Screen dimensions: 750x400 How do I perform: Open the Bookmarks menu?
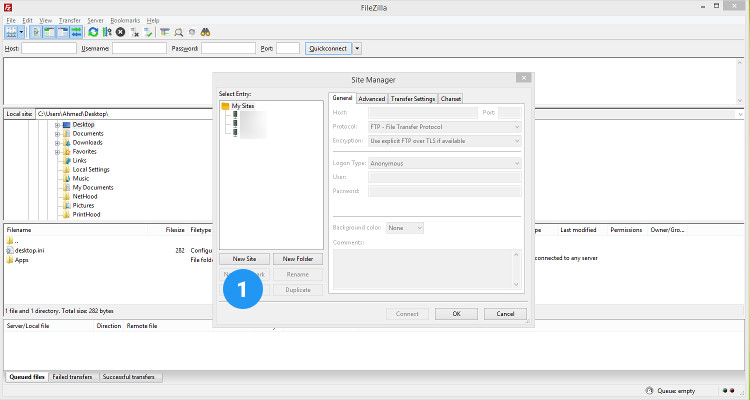pos(125,21)
